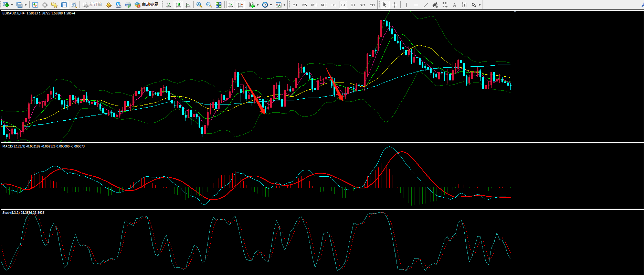Expand the profiles dropdown arrow

coord(25,5)
